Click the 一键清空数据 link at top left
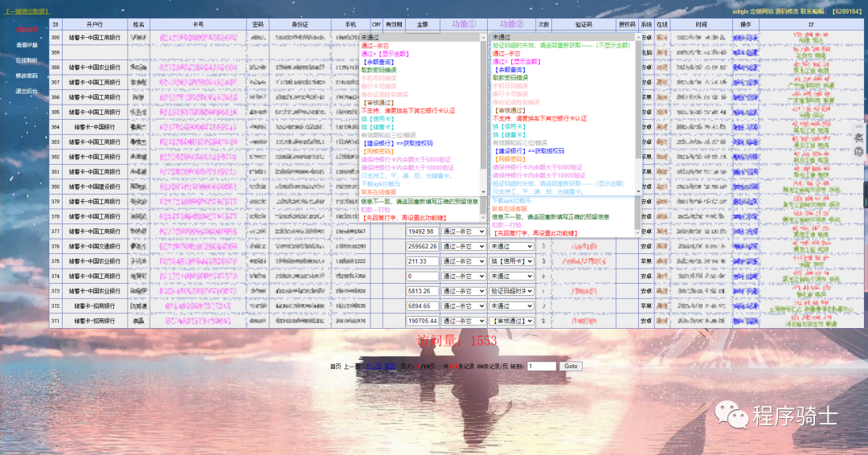Screen dimensions: 868x455 [x=27, y=11]
